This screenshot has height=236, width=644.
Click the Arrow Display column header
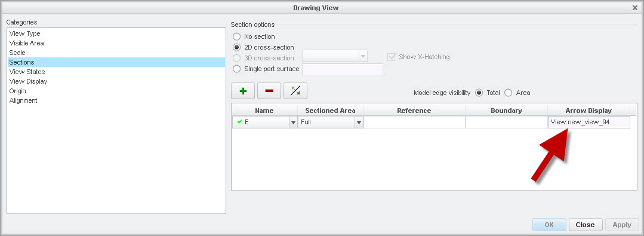pos(588,111)
